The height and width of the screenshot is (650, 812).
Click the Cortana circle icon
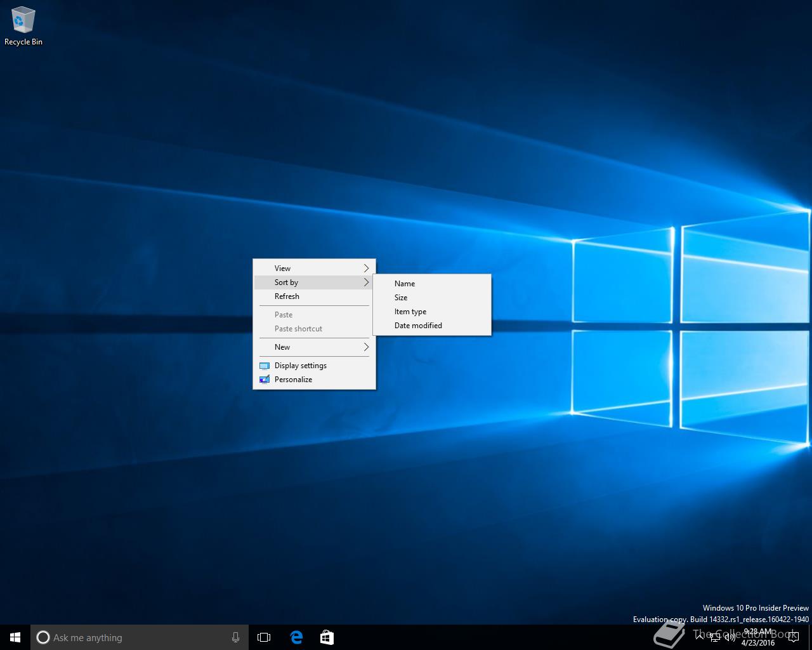click(x=43, y=637)
